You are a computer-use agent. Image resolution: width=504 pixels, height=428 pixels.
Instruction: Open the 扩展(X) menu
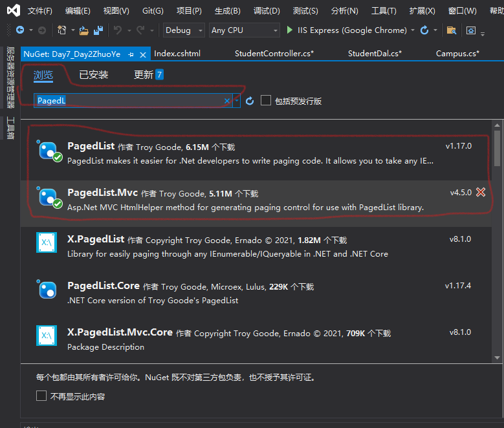pyautogui.click(x=422, y=11)
